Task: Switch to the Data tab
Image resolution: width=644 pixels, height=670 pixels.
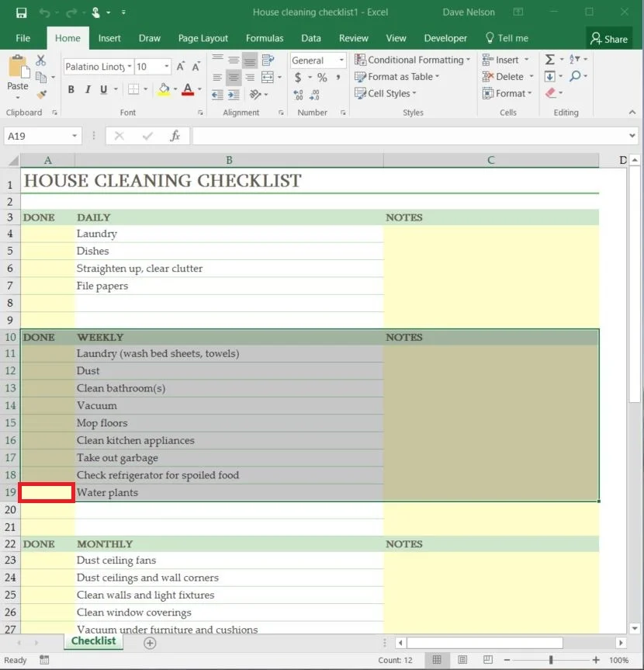Action: 311,39
